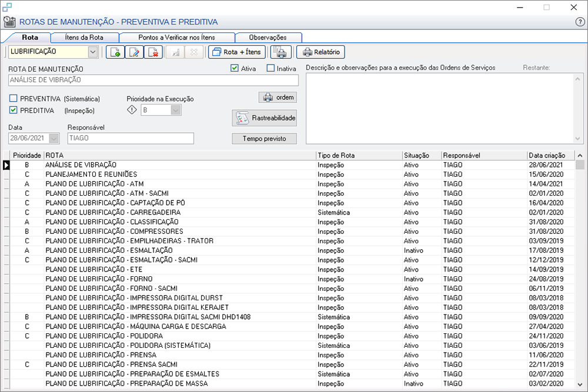The height and width of the screenshot is (392, 588).
Task: Click the Descrição e observações text area
Action: pyautogui.click(x=439, y=109)
